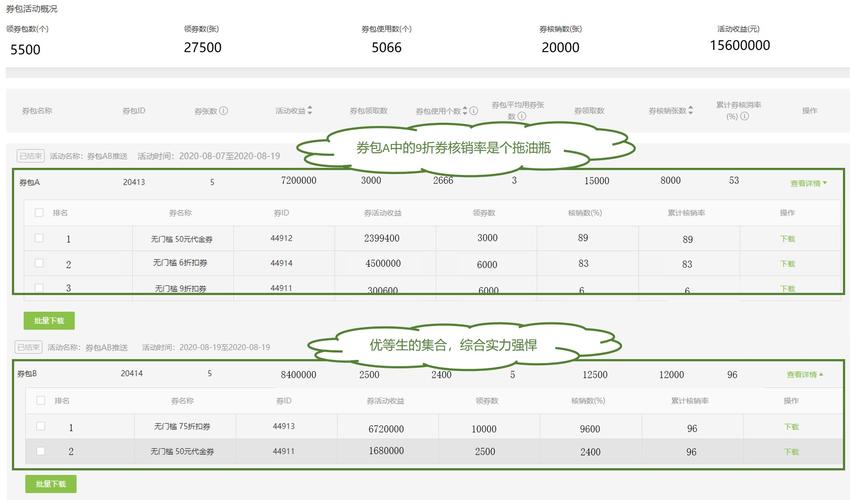Viewport: 850px width, 500px height.
Task: Download the 无门槛 50元代金券 row 44912
Action: [x=787, y=239]
